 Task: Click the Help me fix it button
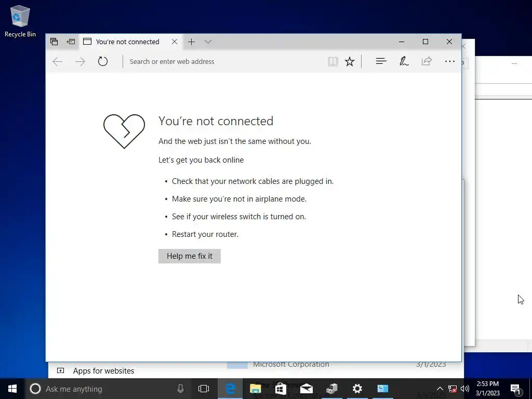coord(189,256)
